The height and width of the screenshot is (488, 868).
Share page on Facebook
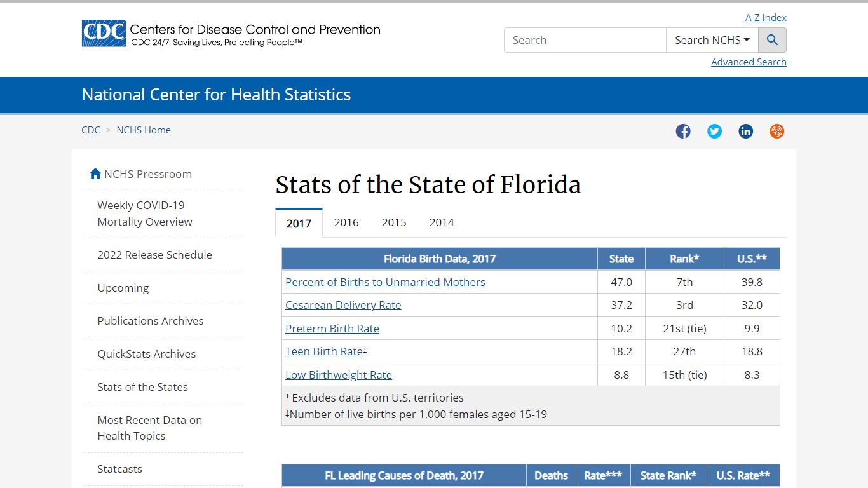683,132
